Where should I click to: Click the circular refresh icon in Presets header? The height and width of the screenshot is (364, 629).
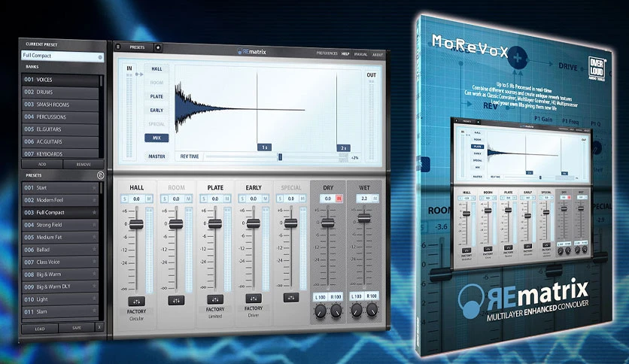pyautogui.click(x=100, y=175)
